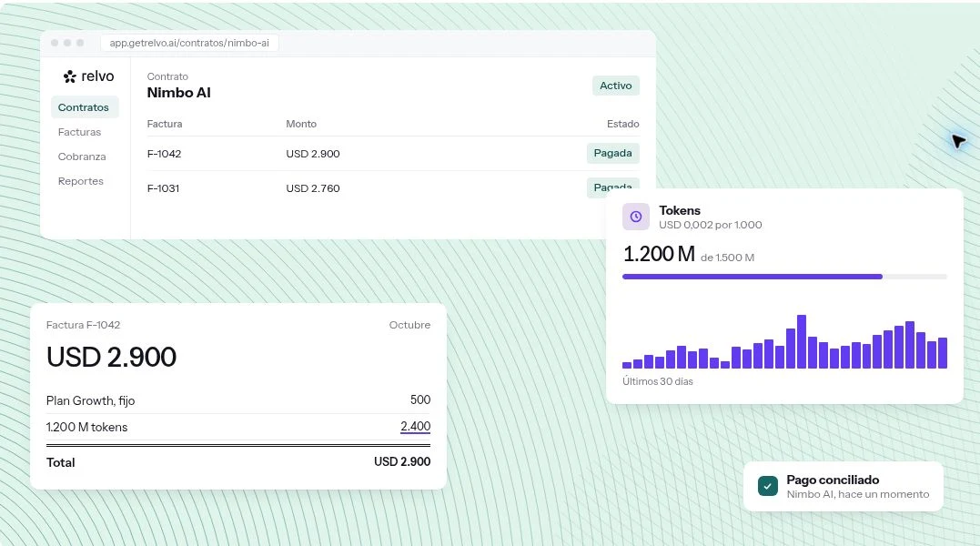Click the Tokens card title
Viewport: 980px width, 546px height.
click(x=680, y=210)
